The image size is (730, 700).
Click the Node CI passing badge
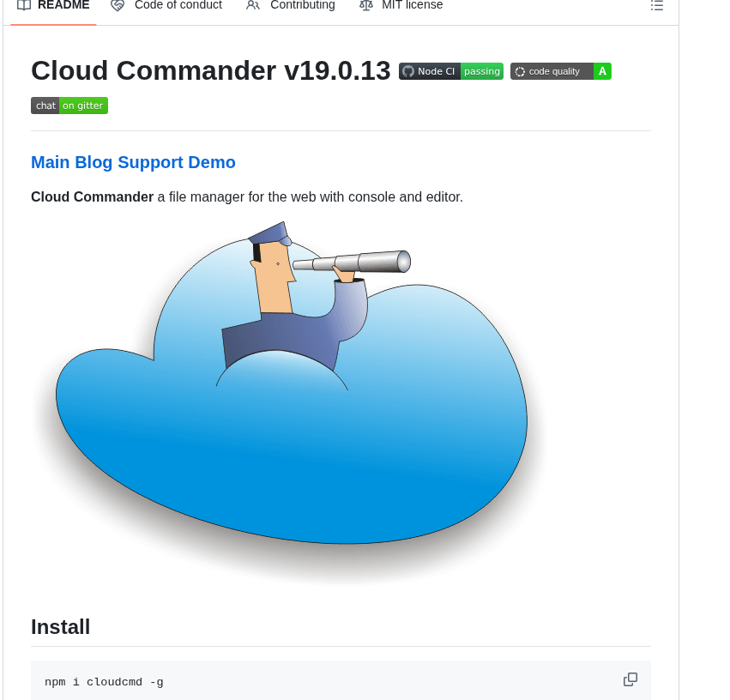pos(450,71)
